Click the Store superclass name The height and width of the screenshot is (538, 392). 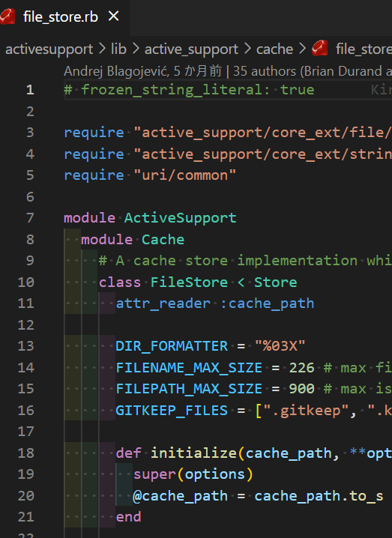tap(275, 282)
